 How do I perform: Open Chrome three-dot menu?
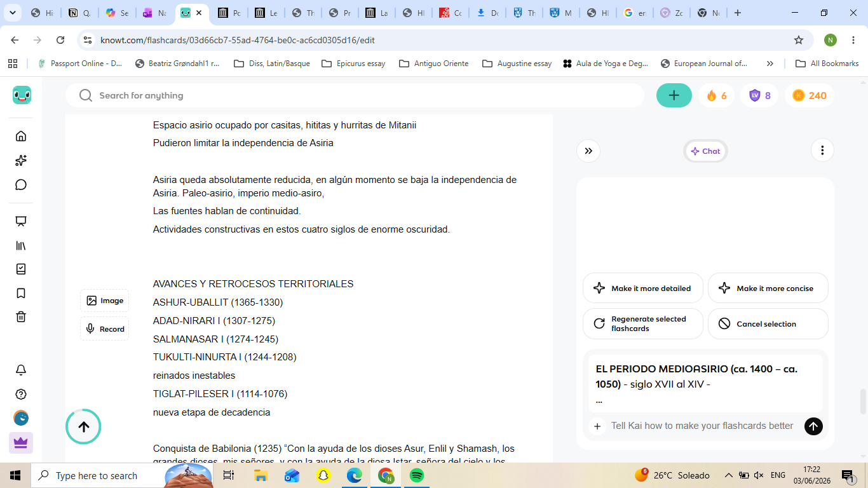[853, 40]
